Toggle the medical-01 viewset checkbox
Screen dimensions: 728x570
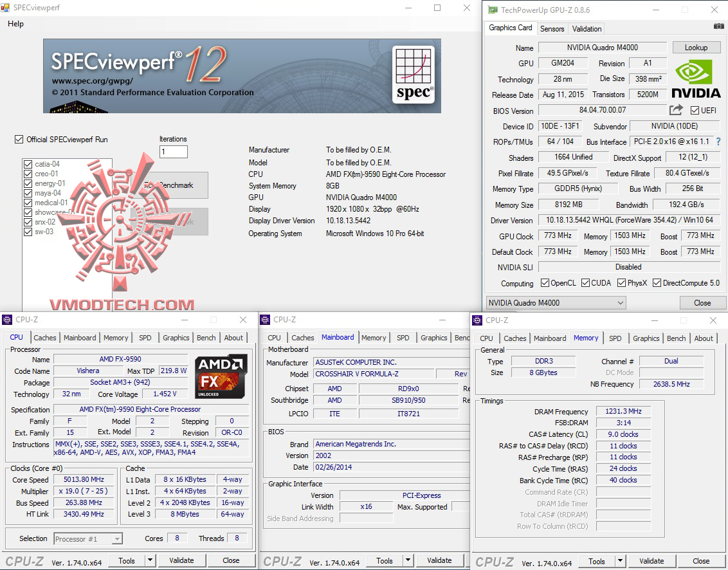click(28, 203)
